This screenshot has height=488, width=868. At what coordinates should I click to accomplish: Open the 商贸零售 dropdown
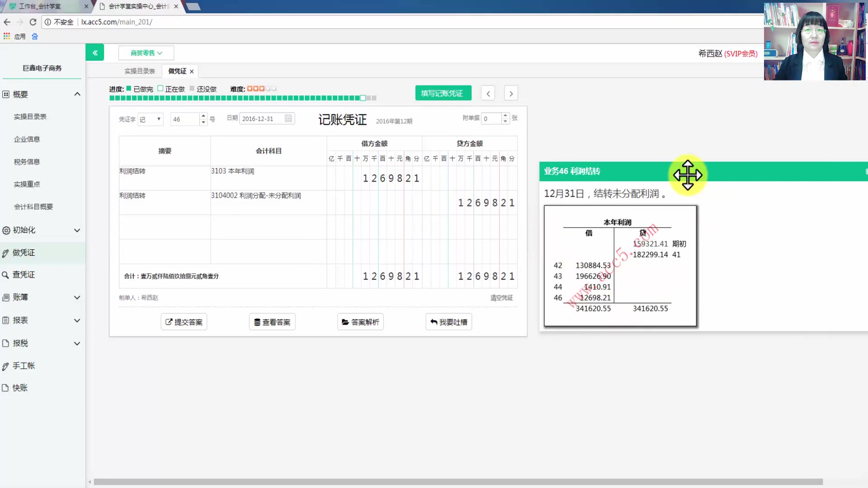pos(146,53)
